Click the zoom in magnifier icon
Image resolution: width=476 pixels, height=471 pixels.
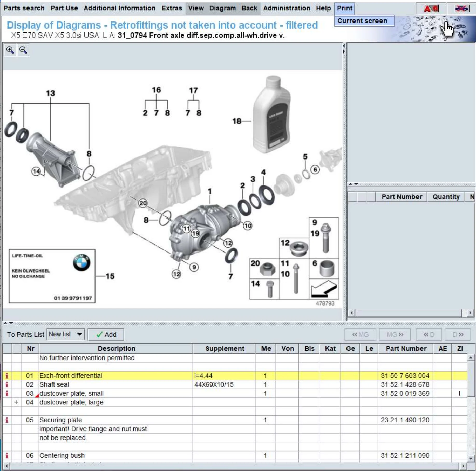click(x=10, y=50)
